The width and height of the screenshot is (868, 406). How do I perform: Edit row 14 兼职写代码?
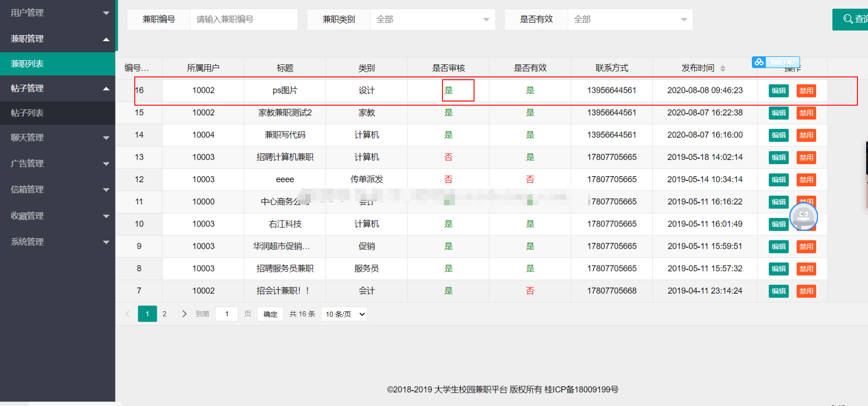(x=779, y=135)
